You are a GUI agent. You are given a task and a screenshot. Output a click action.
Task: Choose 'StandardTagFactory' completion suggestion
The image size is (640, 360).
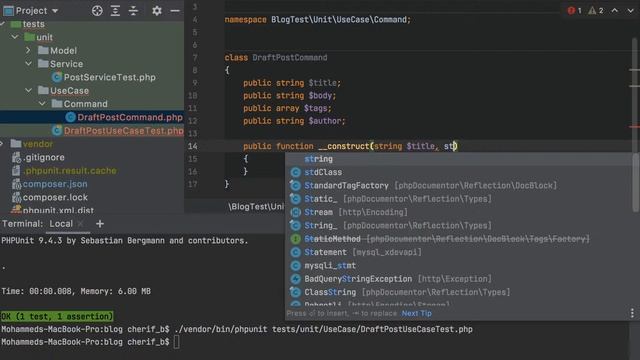pyautogui.click(x=459, y=186)
